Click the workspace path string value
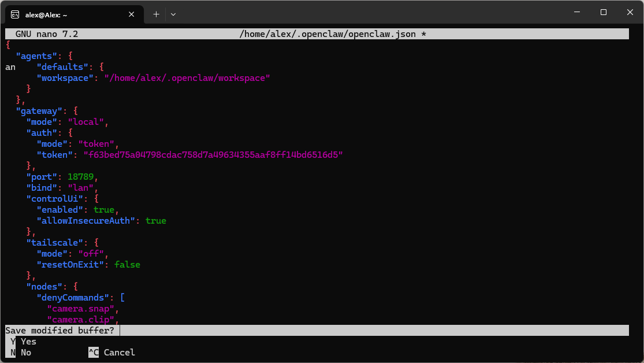This screenshot has height=363, width=644. coord(187,78)
